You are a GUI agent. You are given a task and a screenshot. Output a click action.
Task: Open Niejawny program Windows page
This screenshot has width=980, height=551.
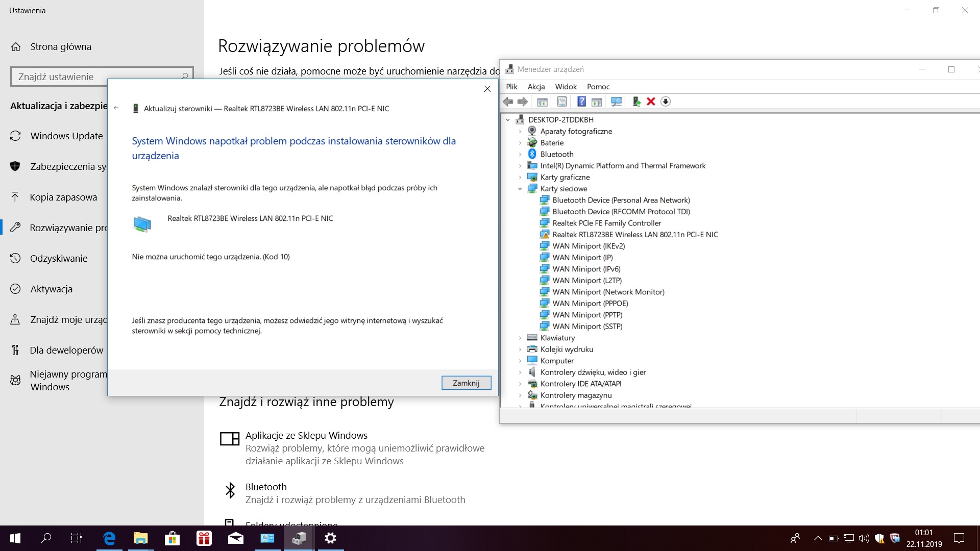(68, 381)
